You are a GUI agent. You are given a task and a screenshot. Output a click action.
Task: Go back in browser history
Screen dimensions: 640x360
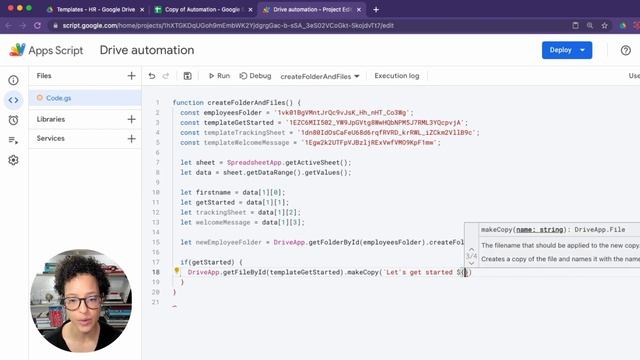[x=9, y=25]
